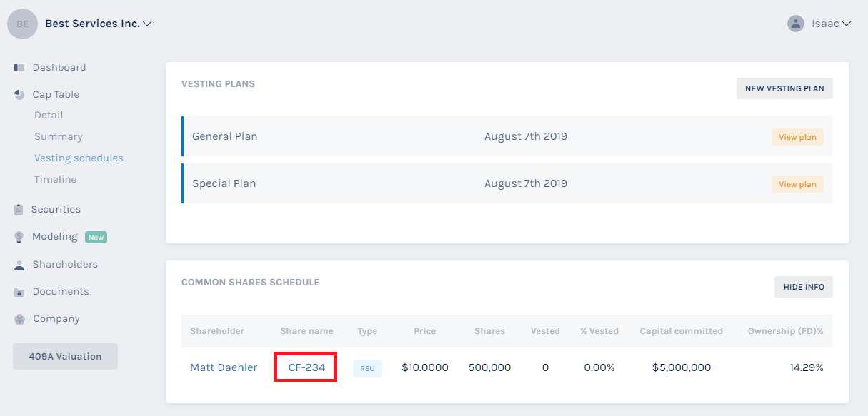Click the Dashboard icon in sidebar

point(19,68)
